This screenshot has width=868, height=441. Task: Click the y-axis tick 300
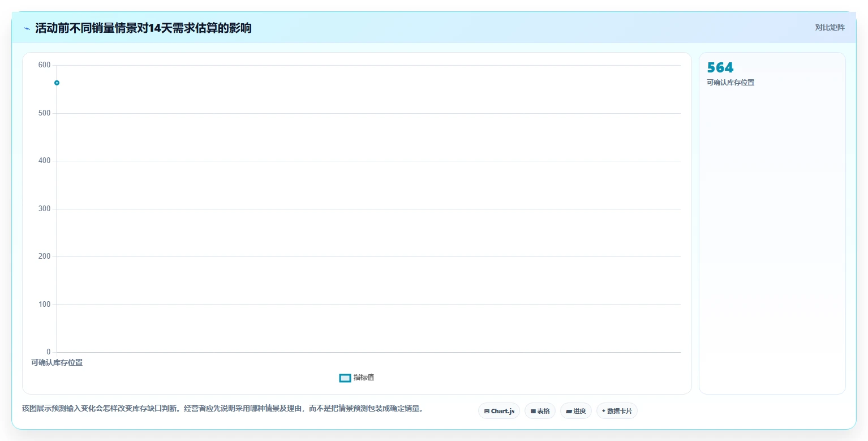tap(45, 209)
